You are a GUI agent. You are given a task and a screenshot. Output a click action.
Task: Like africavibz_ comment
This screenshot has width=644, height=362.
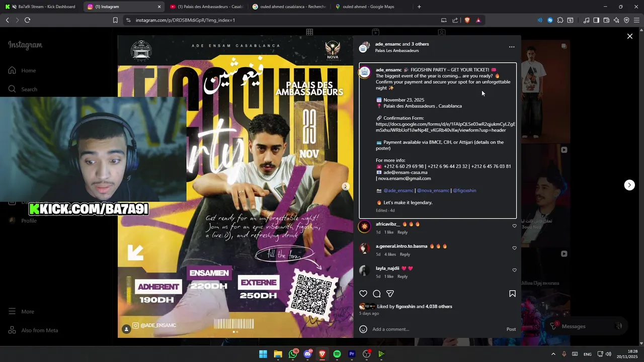(514, 226)
